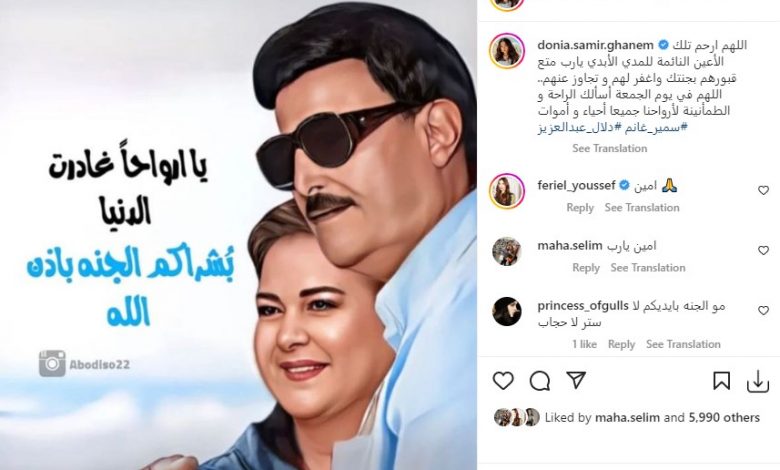Download the post using the arrow icon

758,381
